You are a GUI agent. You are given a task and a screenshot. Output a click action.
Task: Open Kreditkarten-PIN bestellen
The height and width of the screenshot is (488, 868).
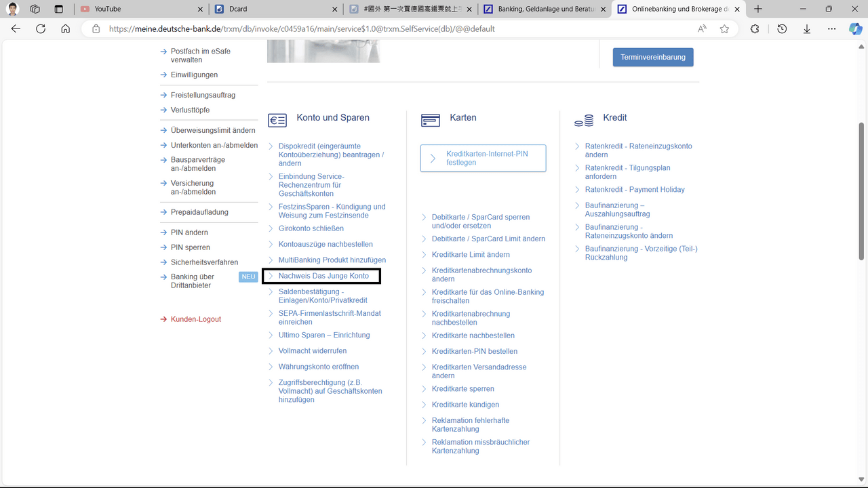pos(475,351)
